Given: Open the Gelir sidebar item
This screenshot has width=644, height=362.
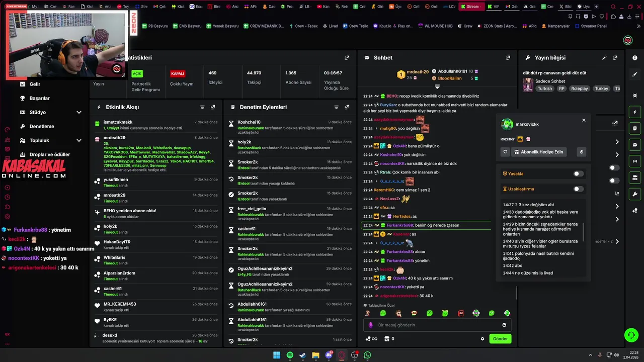Looking at the screenshot, I should coord(35,84).
